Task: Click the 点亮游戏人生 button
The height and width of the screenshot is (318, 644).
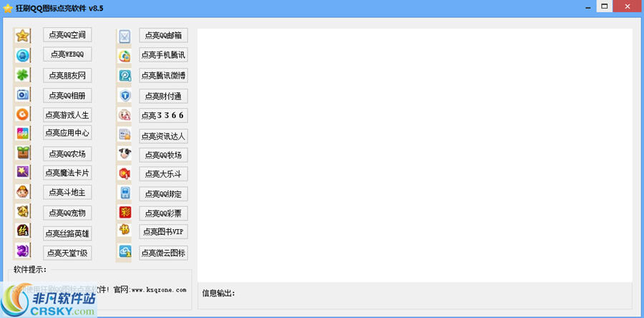Action: click(x=67, y=115)
